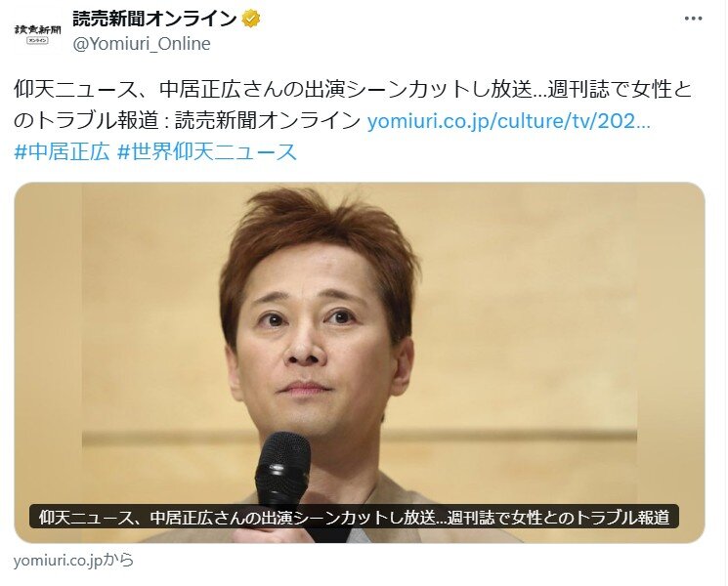Click the オンライン label under the avatar logo
This screenshot has height=586, width=728.
coord(37,41)
